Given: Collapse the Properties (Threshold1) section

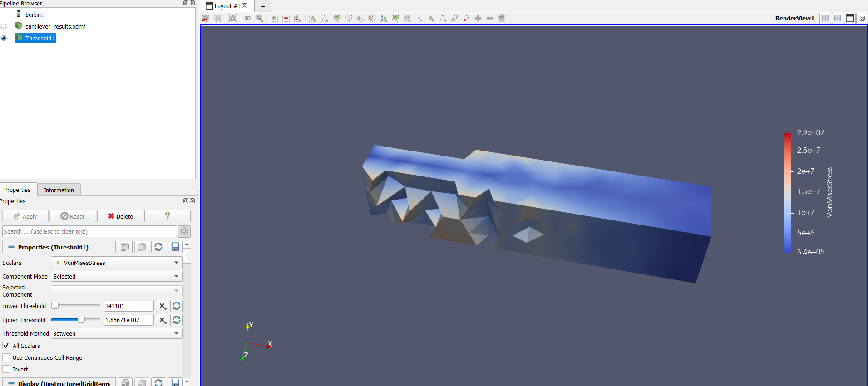Looking at the screenshot, I should coord(59,247).
